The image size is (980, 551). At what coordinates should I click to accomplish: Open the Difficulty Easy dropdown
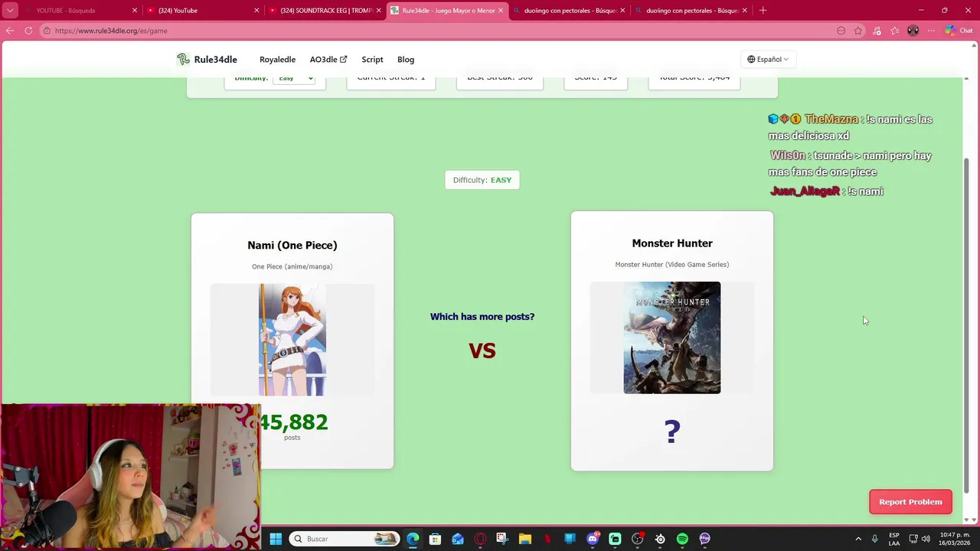tap(294, 78)
